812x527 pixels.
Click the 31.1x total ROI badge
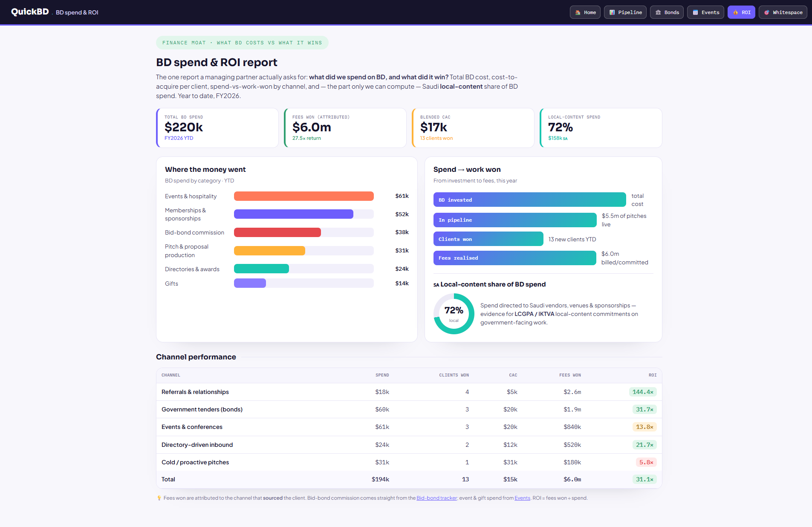click(x=644, y=479)
